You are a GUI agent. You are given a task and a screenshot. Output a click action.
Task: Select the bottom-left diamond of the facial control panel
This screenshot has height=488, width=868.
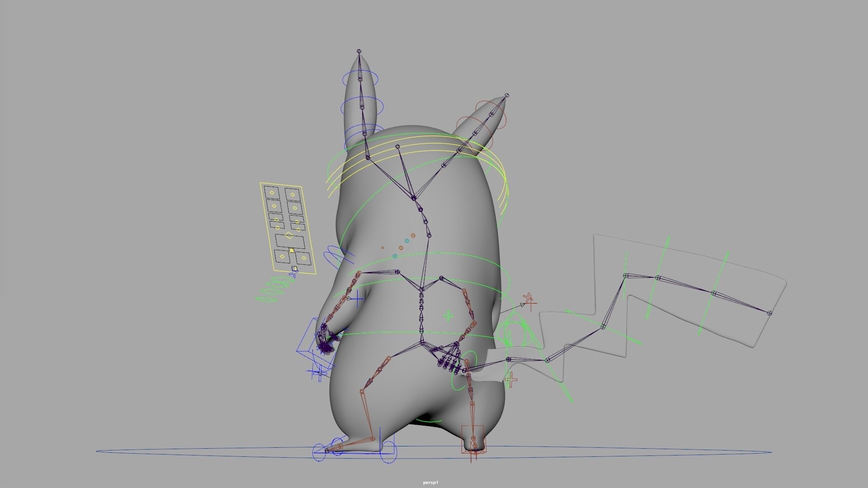[x=283, y=257]
